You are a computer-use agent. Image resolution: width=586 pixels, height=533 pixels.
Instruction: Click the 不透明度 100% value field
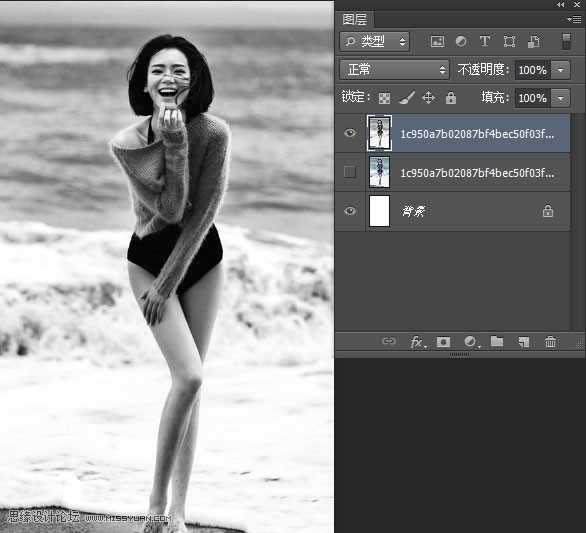pos(533,70)
